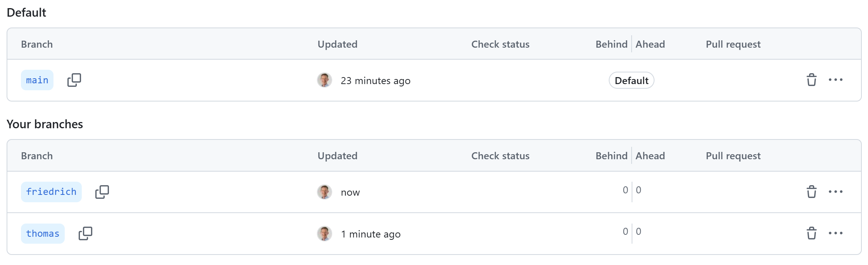This screenshot has height=265, width=868.
Task: Click the Default badge on main
Action: click(x=631, y=81)
